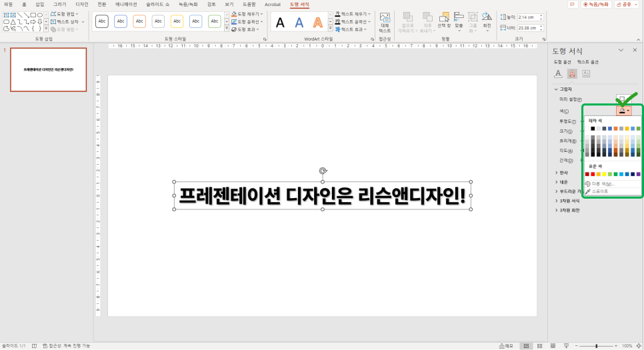Apply the orange outlined Abc shape style
Image resolution: width=644 pixels, height=350 pixels.
tap(139, 21)
